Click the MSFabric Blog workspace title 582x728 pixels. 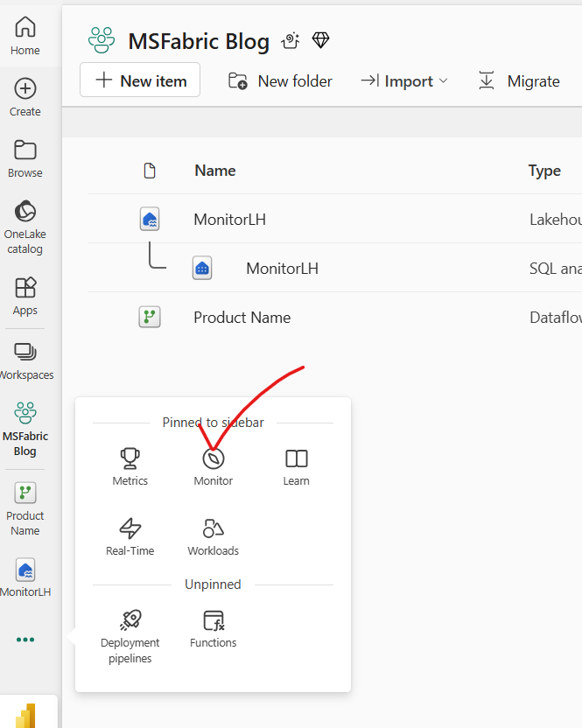199,41
